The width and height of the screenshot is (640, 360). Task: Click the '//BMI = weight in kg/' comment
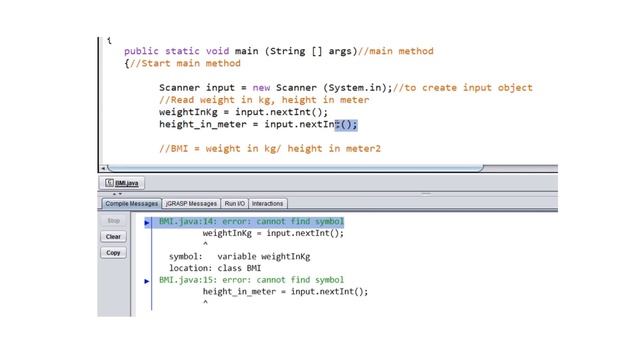tap(270, 149)
